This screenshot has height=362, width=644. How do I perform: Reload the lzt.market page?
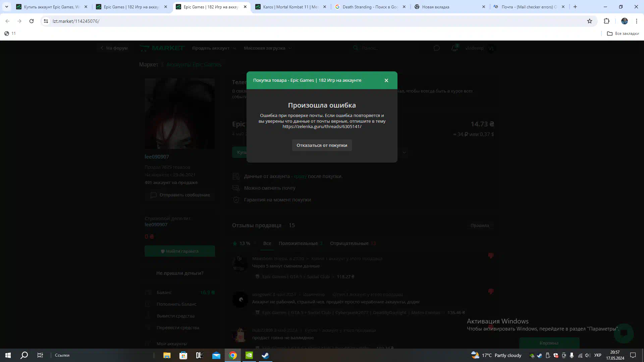click(x=32, y=21)
